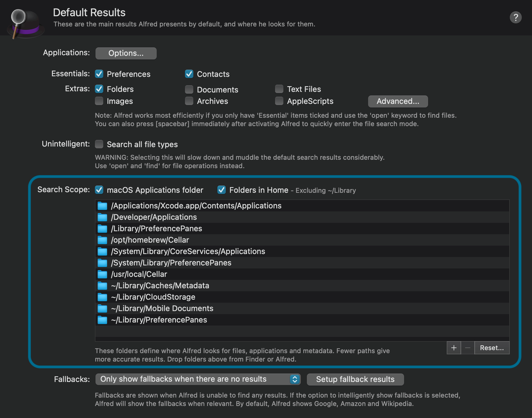Select the ~/Library/PreferencePanes path
The width and height of the screenshot is (532, 418).
302,320
